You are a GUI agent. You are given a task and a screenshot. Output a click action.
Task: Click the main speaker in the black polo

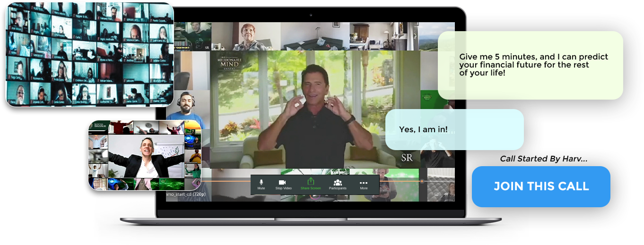tap(315, 118)
